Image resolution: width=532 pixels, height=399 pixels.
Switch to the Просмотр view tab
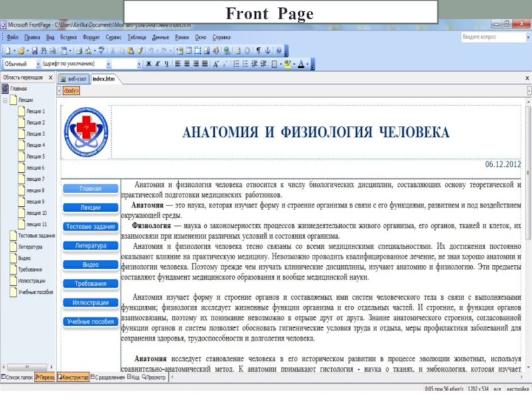(154, 377)
